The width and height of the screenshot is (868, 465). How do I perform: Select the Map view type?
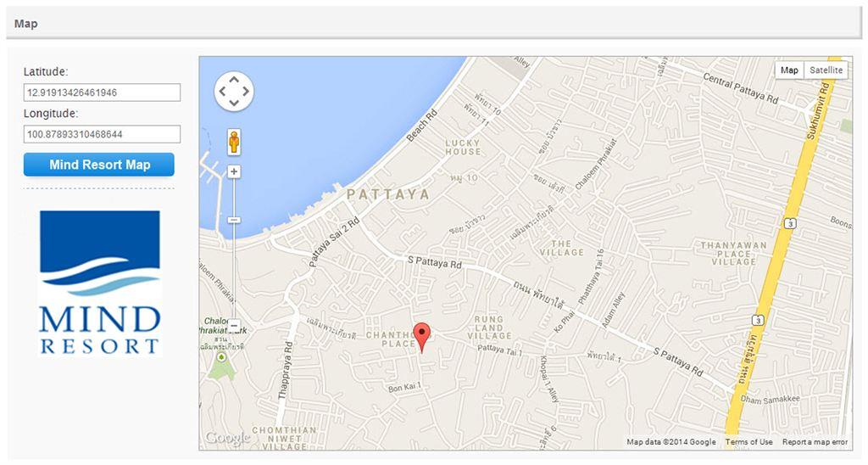tap(789, 70)
